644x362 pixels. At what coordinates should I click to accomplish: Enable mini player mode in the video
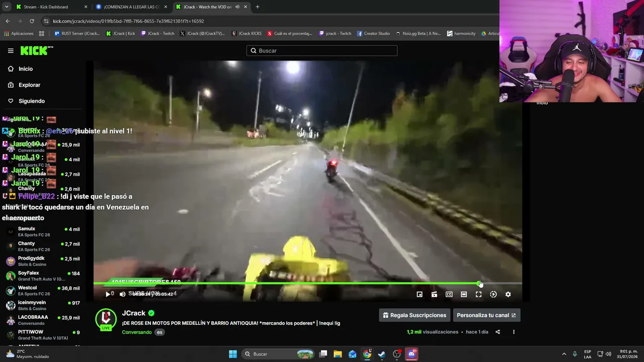click(420, 294)
